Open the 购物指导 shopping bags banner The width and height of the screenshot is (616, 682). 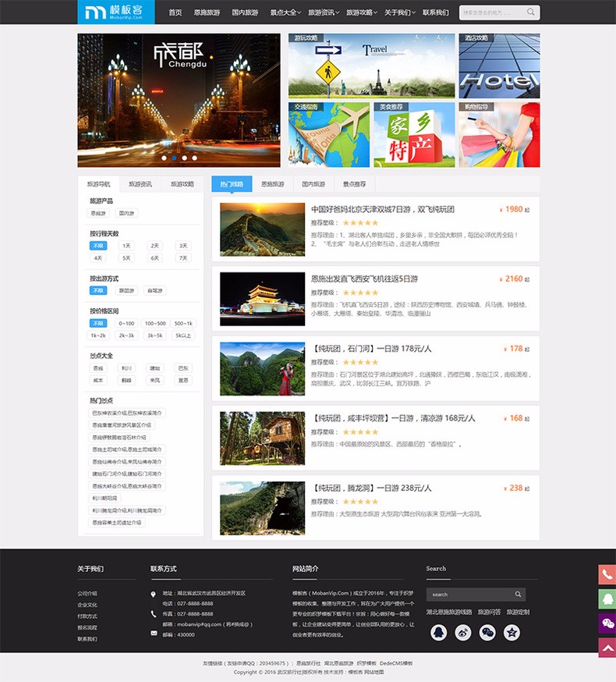(500, 135)
